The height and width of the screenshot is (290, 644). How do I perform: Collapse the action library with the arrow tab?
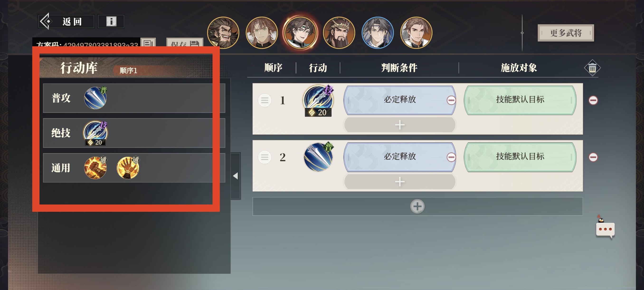tap(236, 176)
